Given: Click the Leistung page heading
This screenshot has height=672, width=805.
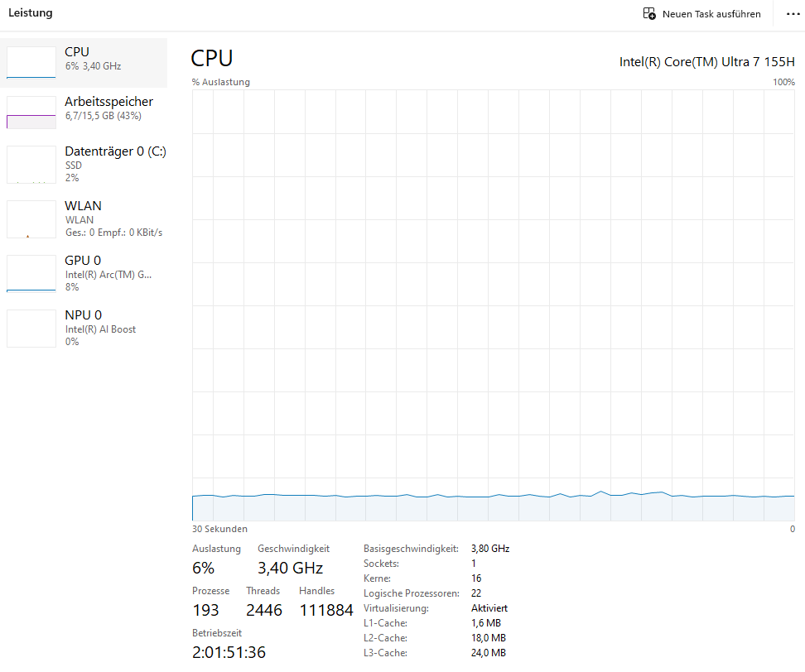Looking at the screenshot, I should (x=31, y=13).
